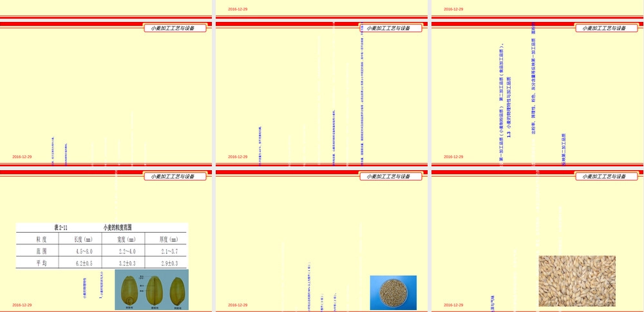Viewport: 644px width, 312px height.
Task: Click rotated text '1. 小麦籽粒形状与大小'
Action: [101, 284]
